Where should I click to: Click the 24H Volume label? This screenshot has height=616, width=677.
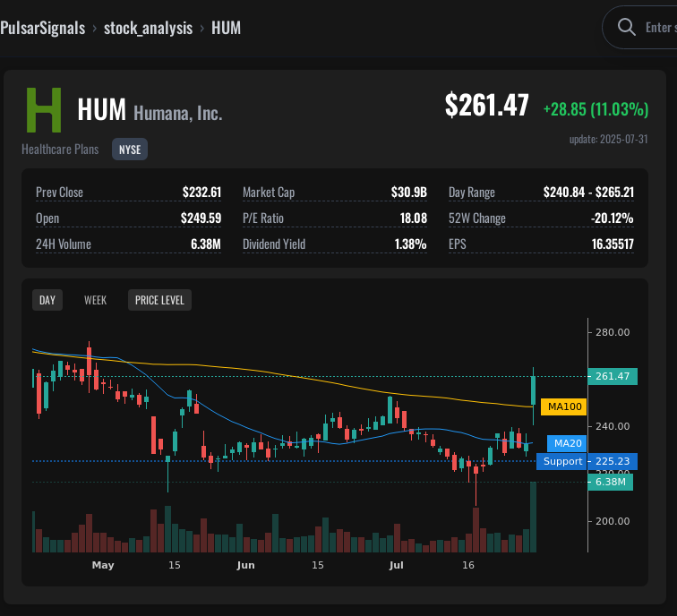(64, 244)
